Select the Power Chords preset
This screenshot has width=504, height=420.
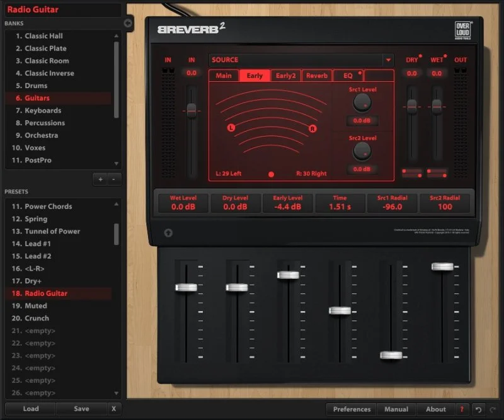pyautogui.click(x=59, y=207)
